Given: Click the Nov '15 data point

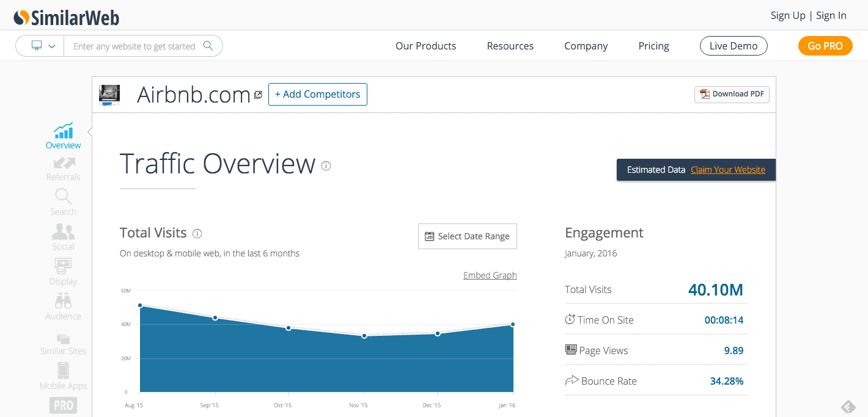Looking at the screenshot, I should tap(364, 336).
